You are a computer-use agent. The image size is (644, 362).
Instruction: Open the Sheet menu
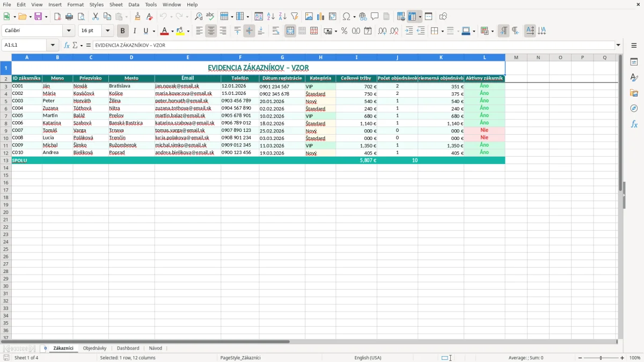pos(116,4)
